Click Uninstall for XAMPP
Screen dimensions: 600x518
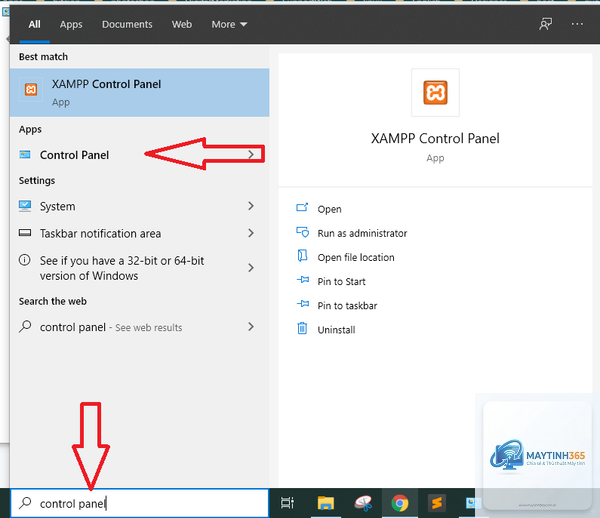(x=336, y=330)
